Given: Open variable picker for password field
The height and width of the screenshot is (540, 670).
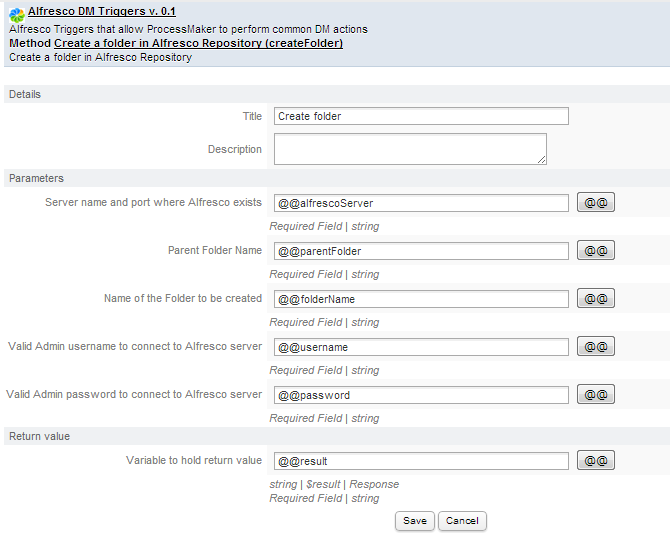Looking at the screenshot, I should coord(596,395).
